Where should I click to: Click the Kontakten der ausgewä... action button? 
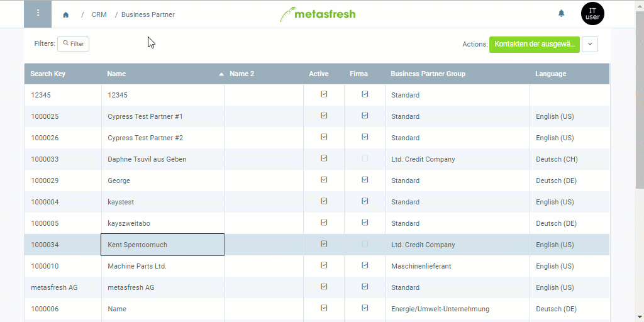coord(534,44)
